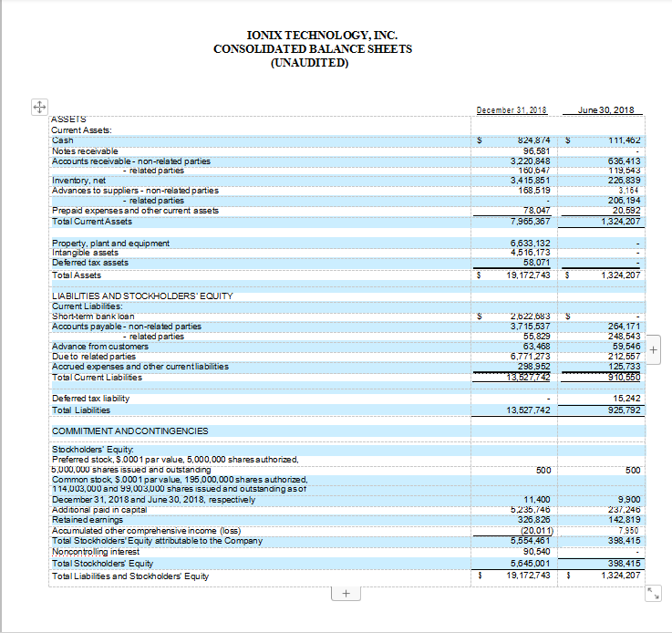Select the value 6,633,132
672x633 pixels.
[x=530, y=244]
